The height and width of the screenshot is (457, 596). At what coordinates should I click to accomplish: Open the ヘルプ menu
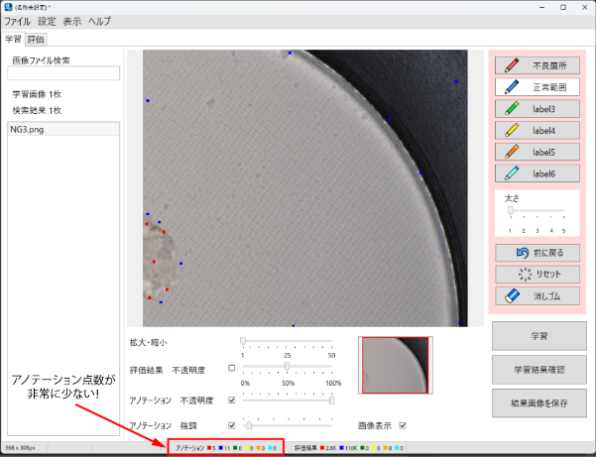[x=100, y=21]
